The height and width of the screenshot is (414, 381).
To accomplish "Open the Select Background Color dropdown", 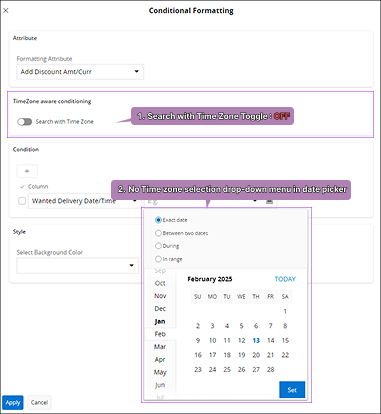I will pos(78,265).
